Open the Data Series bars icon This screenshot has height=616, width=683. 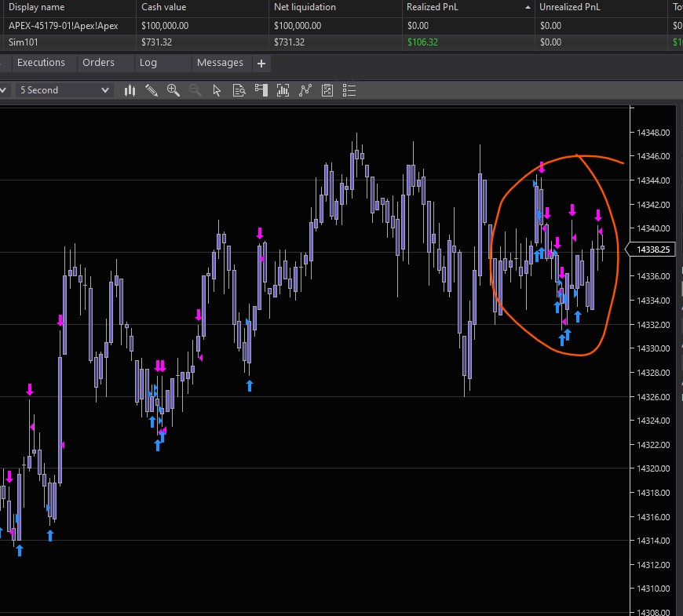[x=283, y=90]
